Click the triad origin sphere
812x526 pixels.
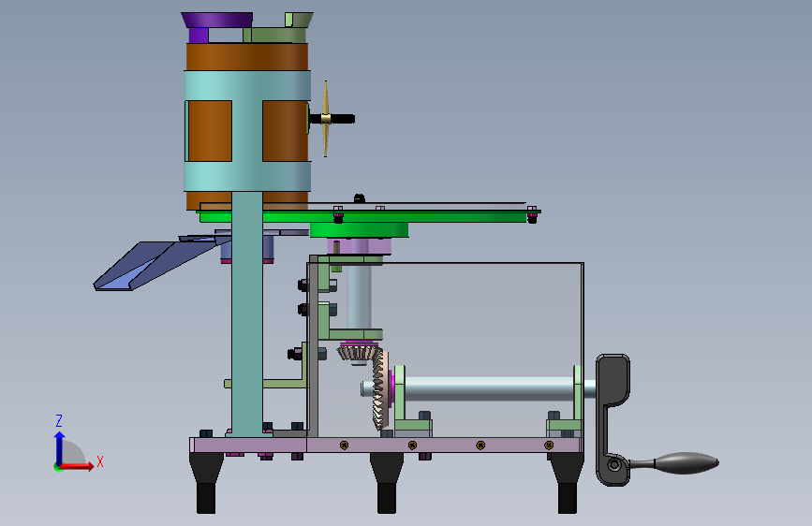58,467
